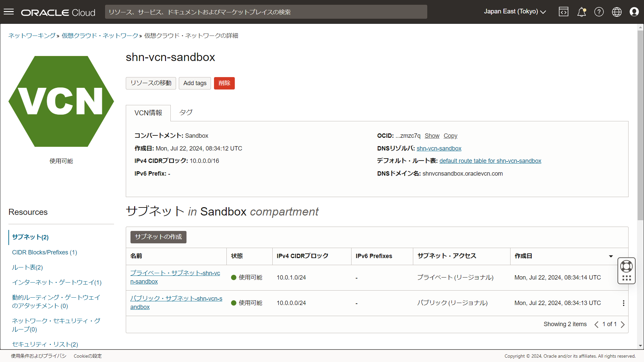Open the プライベート・サブネット-shn-vcn-sandbox link
Image resolution: width=644 pixels, height=362 pixels.
pyautogui.click(x=175, y=277)
